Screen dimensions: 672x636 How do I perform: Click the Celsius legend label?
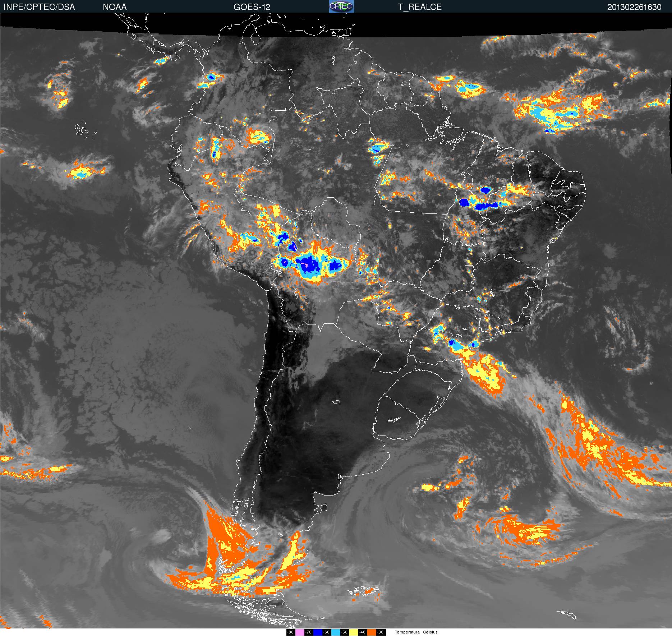click(x=430, y=632)
